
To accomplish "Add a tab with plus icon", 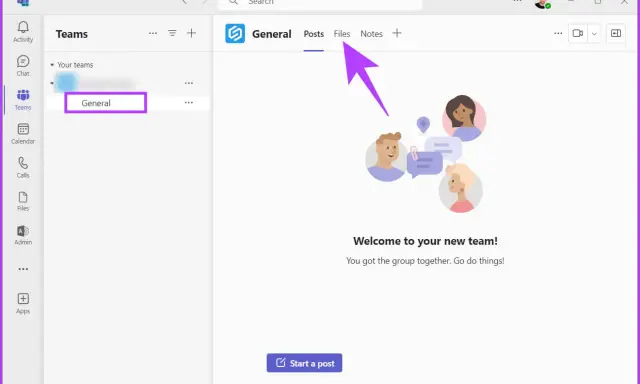I will click(397, 33).
